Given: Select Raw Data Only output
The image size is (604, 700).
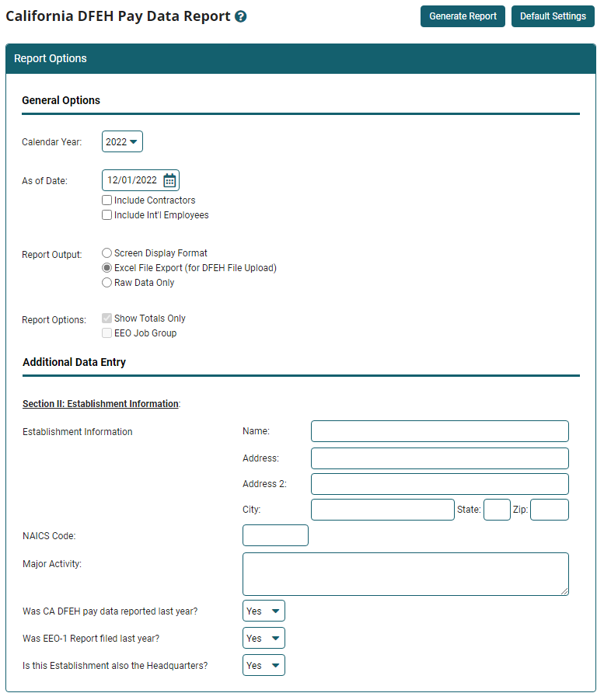Looking at the screenshot, I should 106,283.
